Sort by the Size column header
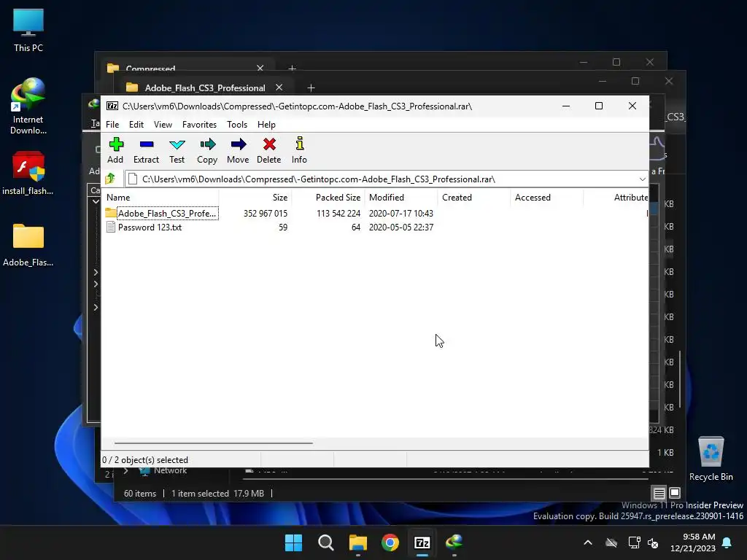 255,197
